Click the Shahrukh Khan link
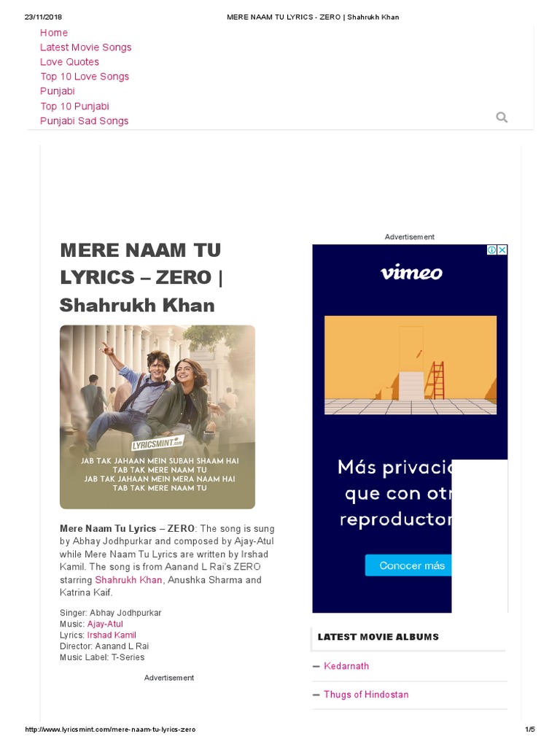Image resolution: width=560 pixels, height=747 pixels. click(x=128, y=580)
